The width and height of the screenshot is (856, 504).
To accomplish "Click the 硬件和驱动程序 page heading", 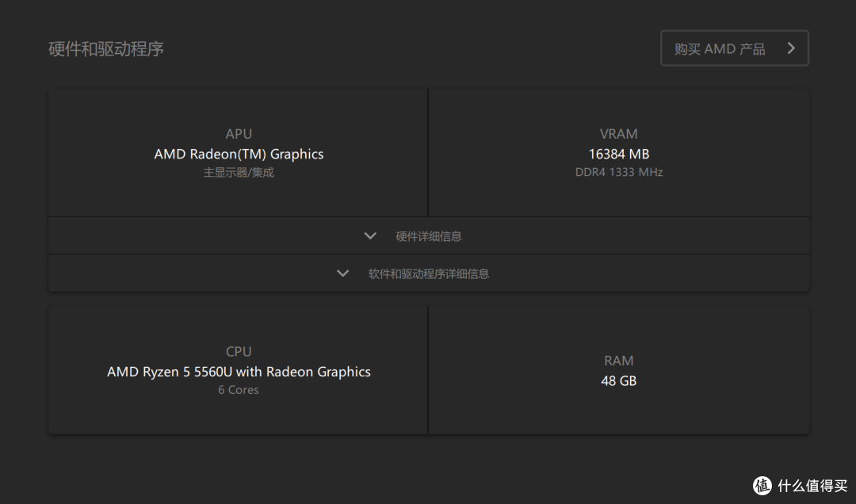I will pyautogui.click(x=106, y=48).
